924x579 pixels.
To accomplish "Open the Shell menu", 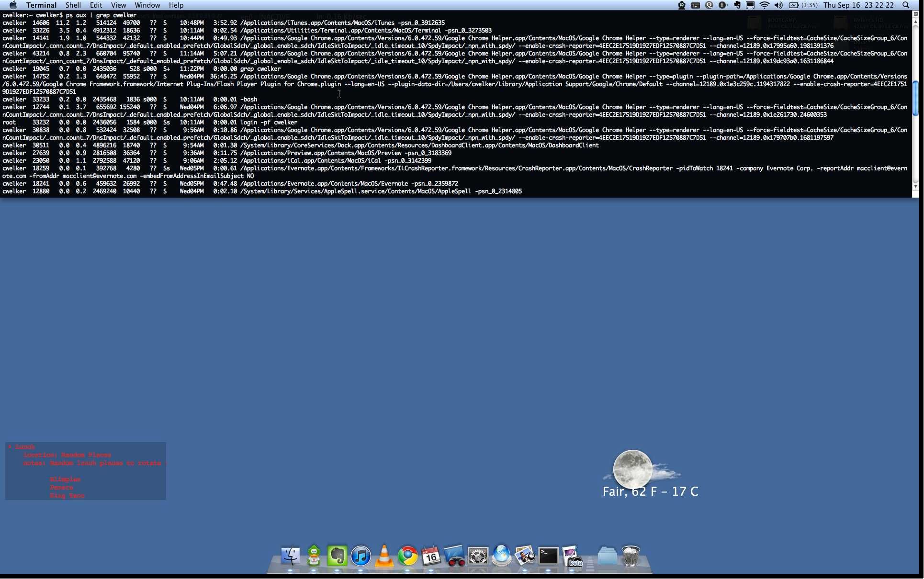I will (x=73, y=5).
